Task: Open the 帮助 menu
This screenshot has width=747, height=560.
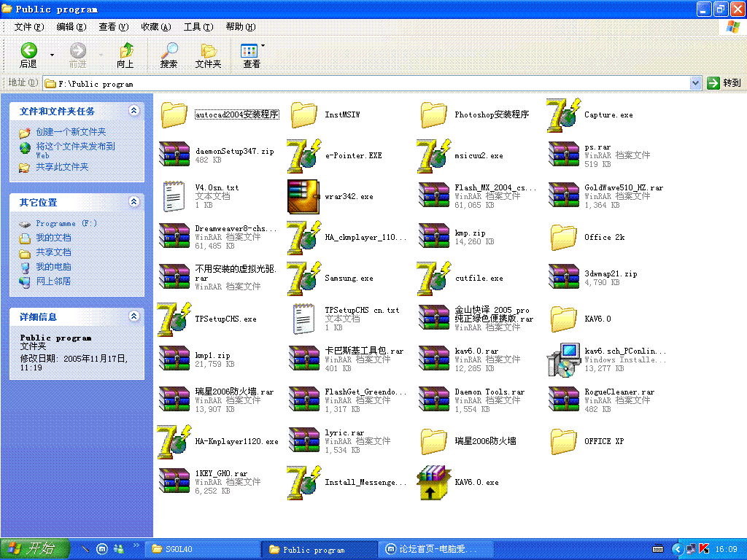Action: click(241, 27)
